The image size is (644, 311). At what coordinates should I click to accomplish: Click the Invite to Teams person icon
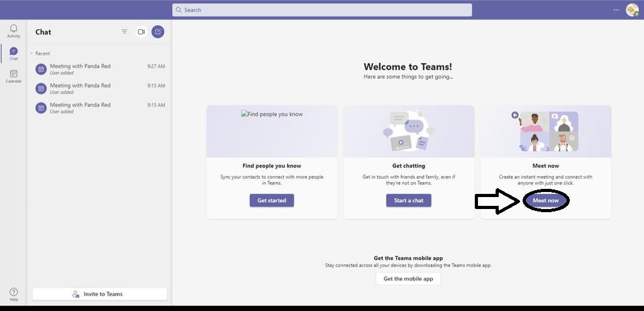click(x=75, y=294)
